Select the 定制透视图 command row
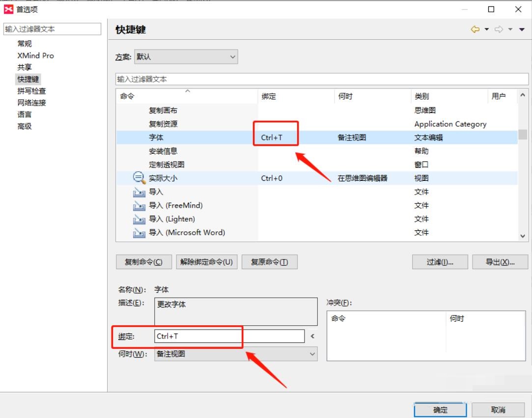 pyautogui.click(x=317, y=165)
